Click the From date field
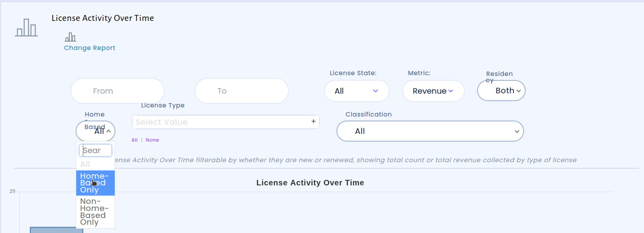This screenshot has height=233, width=644. (117, 91)
